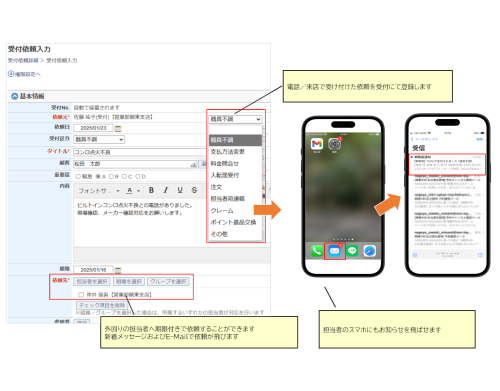Toggle Strikethrough formatting in editor
The width and height of the screenshot is (500, 391).
point(194,190)
